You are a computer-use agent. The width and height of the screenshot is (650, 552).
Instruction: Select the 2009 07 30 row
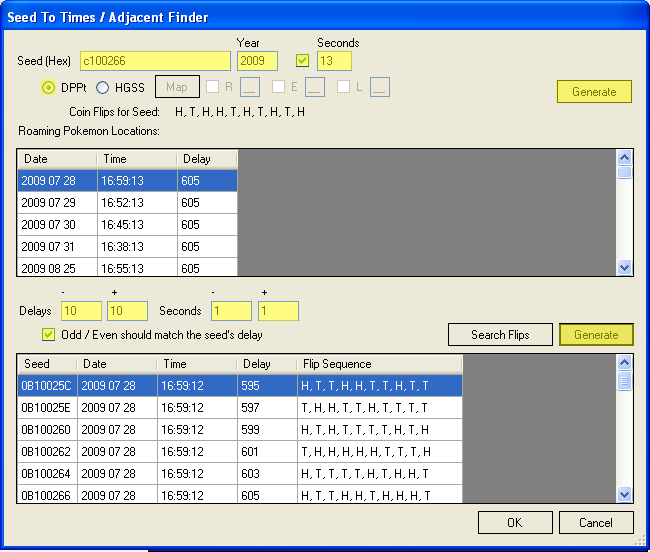tap(127, 225)
